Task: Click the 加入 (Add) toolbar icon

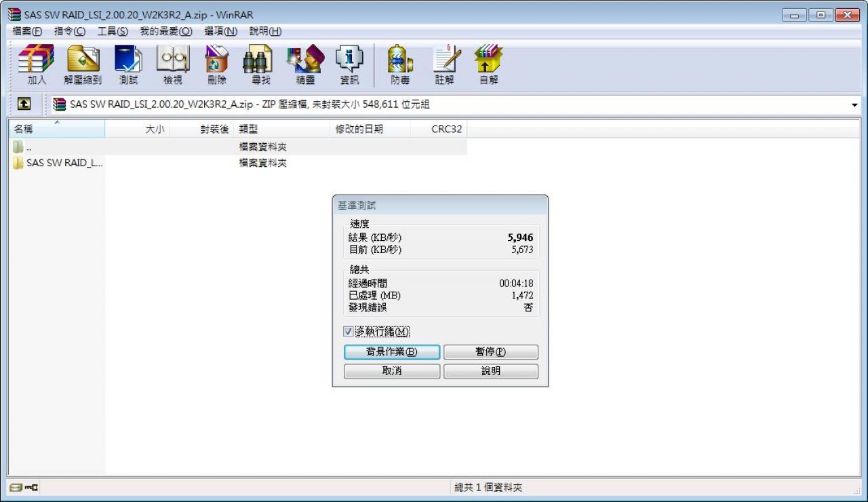Action: pyautogui.click(x=37, y=65)
